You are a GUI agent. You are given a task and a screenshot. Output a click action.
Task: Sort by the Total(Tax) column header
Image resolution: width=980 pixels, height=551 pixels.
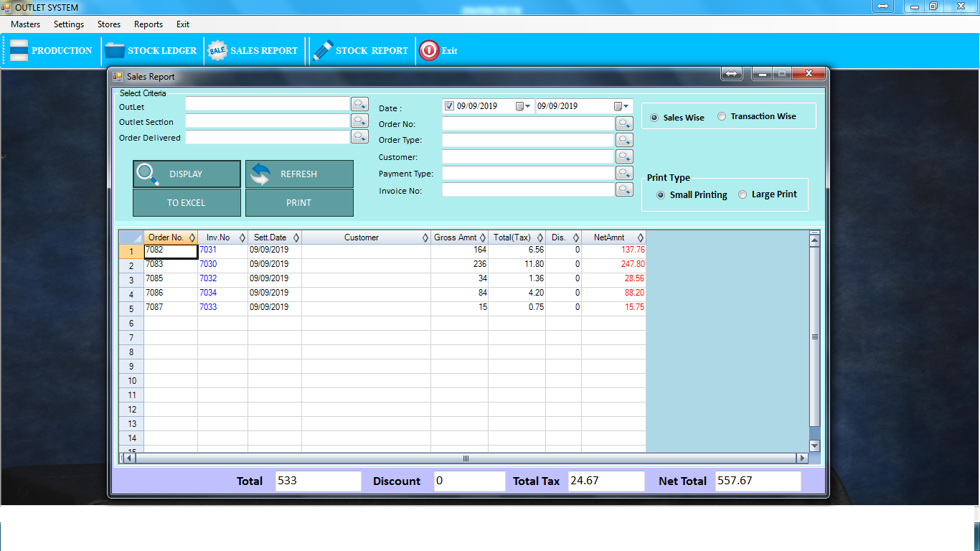517,237
